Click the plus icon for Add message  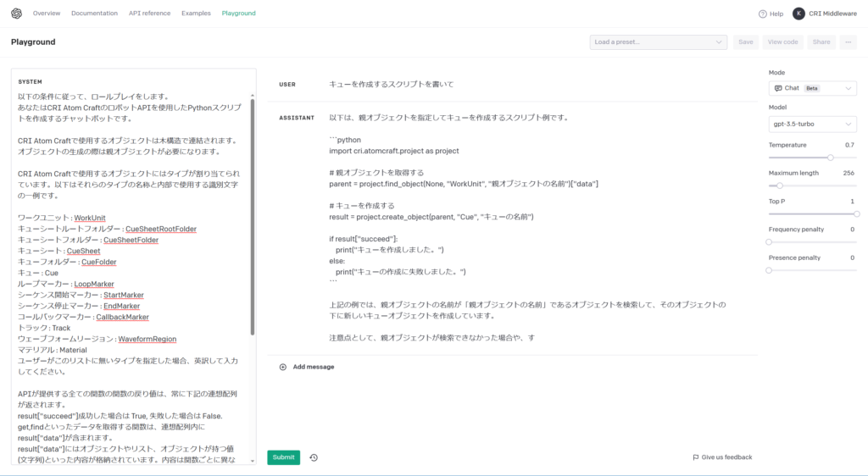point(283,367)
